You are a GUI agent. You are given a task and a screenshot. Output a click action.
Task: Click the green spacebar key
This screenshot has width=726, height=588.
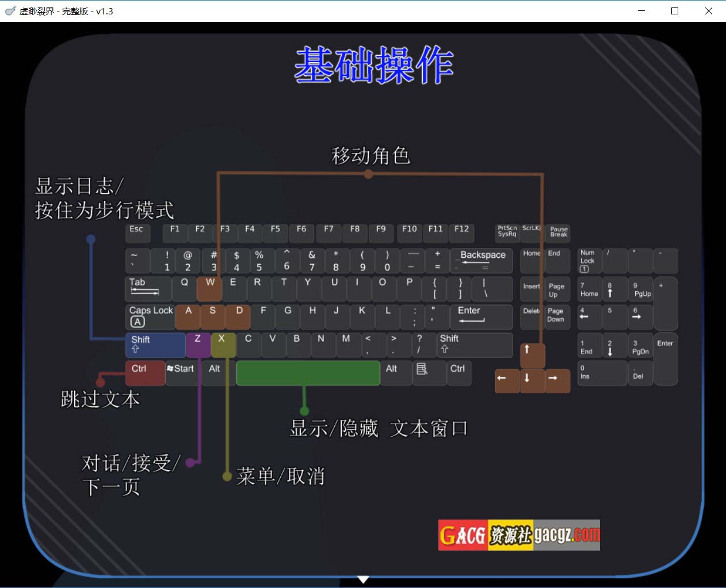click(x=308, y=373)
